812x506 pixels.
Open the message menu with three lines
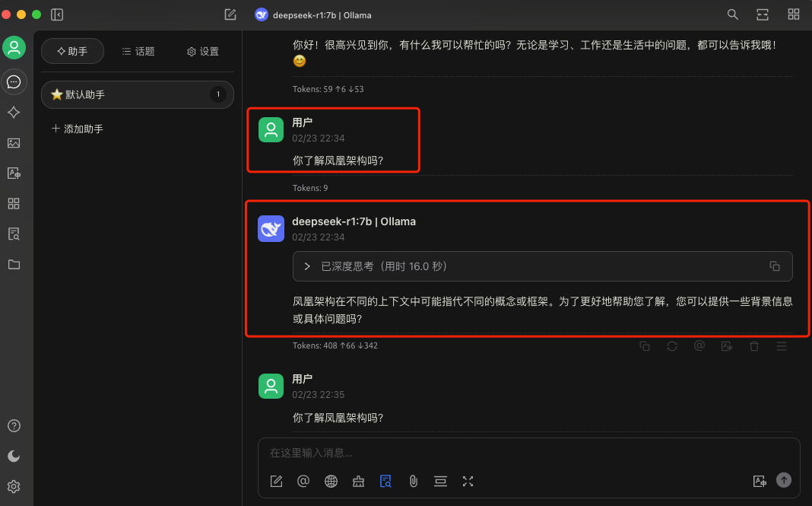[x=782, y=345]
